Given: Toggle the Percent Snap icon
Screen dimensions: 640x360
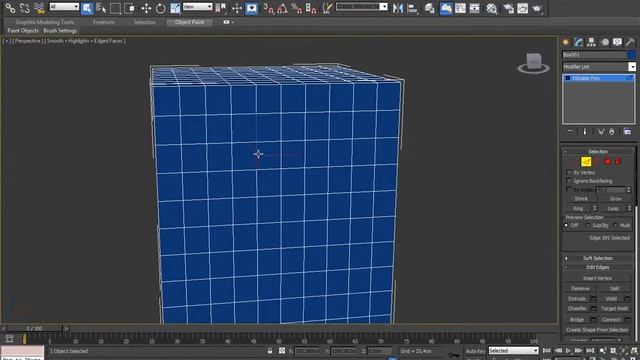Looking at the screenshot, I should coord(296,8).
